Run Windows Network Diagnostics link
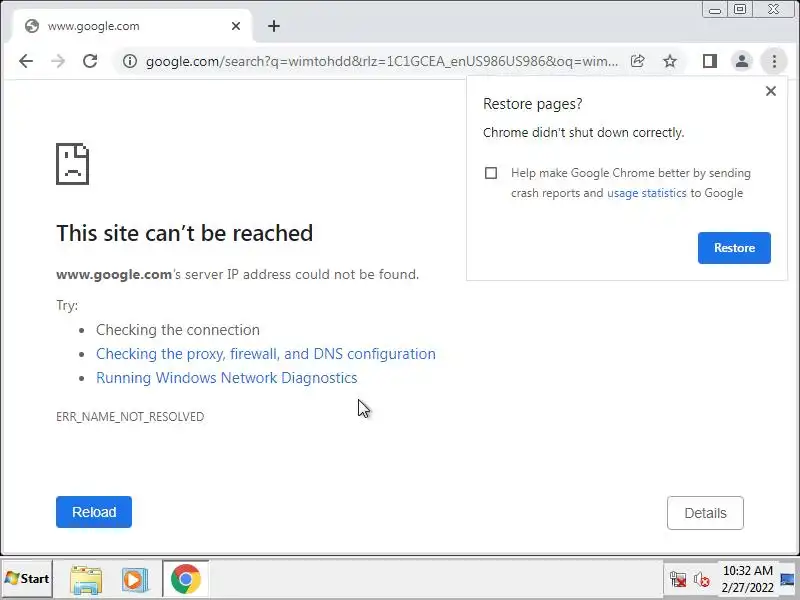Viewport: 800px width, 600px height. (227, 378)
